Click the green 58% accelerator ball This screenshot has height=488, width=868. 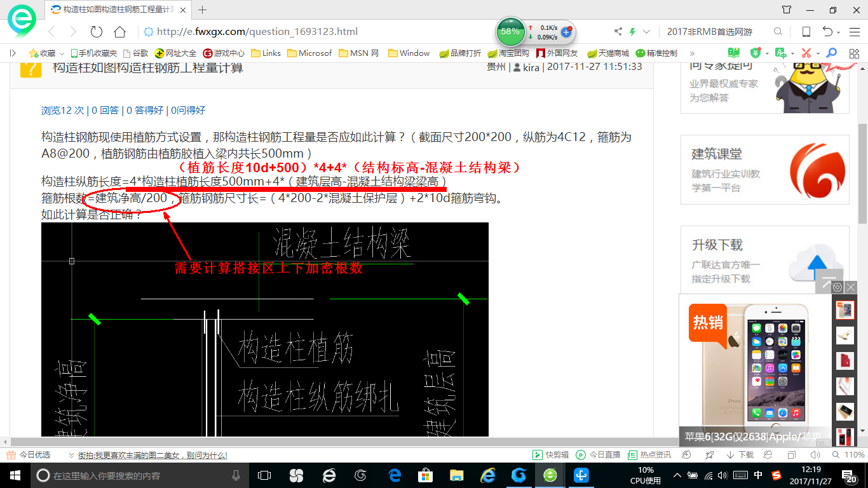pyautogui.click(x=510, y=30)
